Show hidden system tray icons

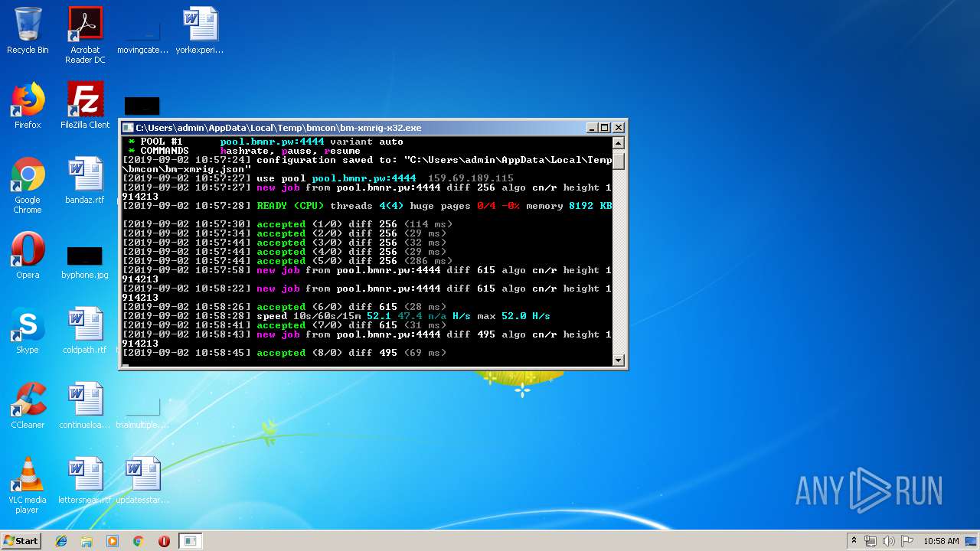coord(854,541)
